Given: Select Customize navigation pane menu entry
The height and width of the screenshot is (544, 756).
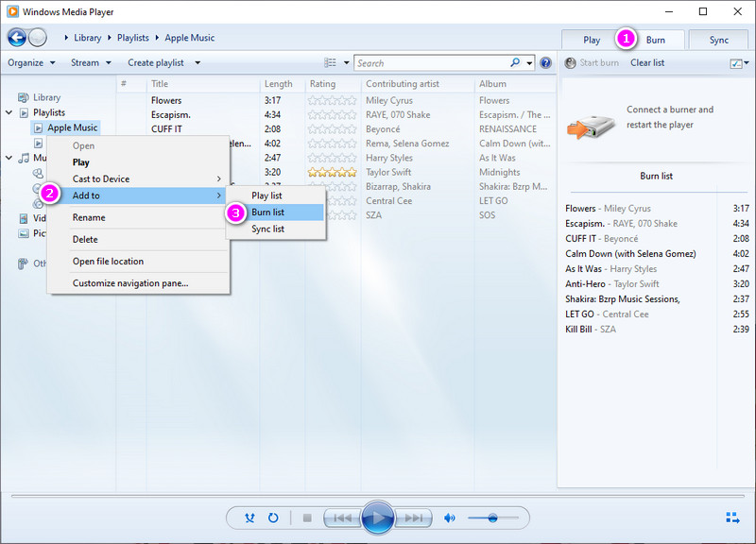Looking at the screenshot, I should click(x=138, y=283).
